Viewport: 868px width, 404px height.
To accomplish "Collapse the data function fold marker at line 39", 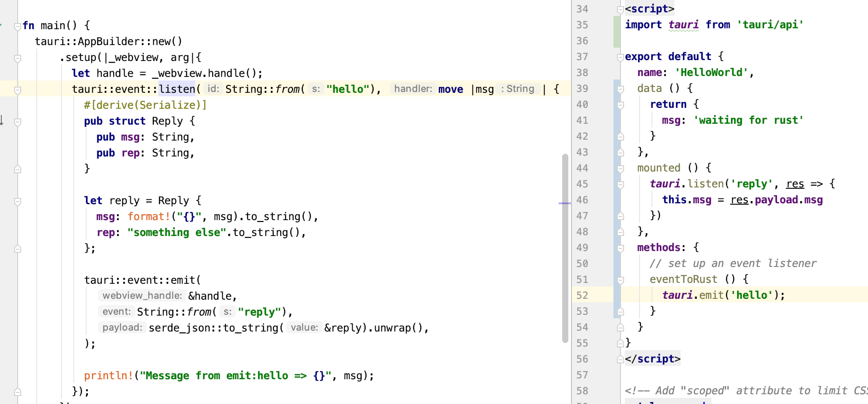I will [x=620, y=88].
